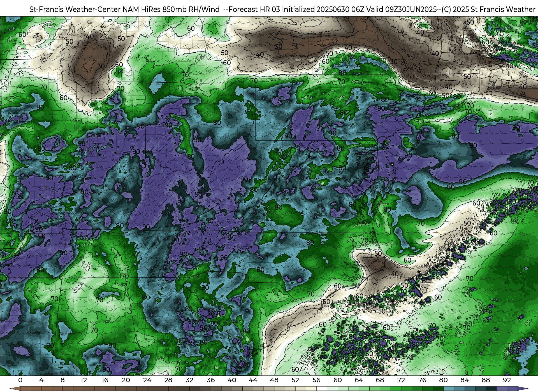Click the teal-blue colorbar segment right of 80
This screenshot has height=392, width=538.
pos(449,389)
